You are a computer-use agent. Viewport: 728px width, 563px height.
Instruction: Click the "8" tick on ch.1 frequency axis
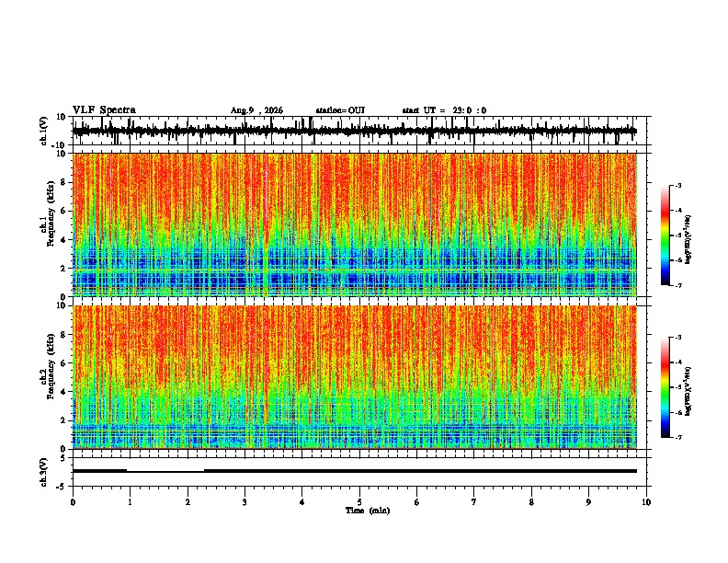pos(63,182)
